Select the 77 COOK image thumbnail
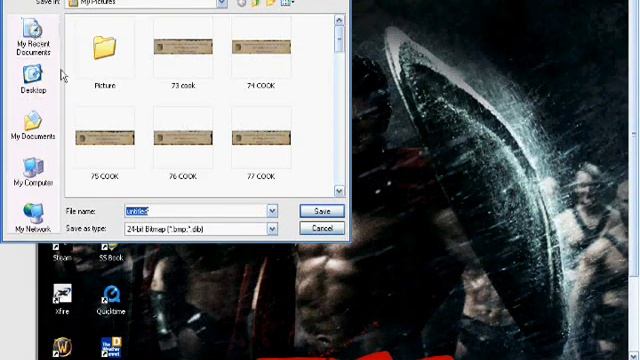The image size is (640, 360). 261,144
